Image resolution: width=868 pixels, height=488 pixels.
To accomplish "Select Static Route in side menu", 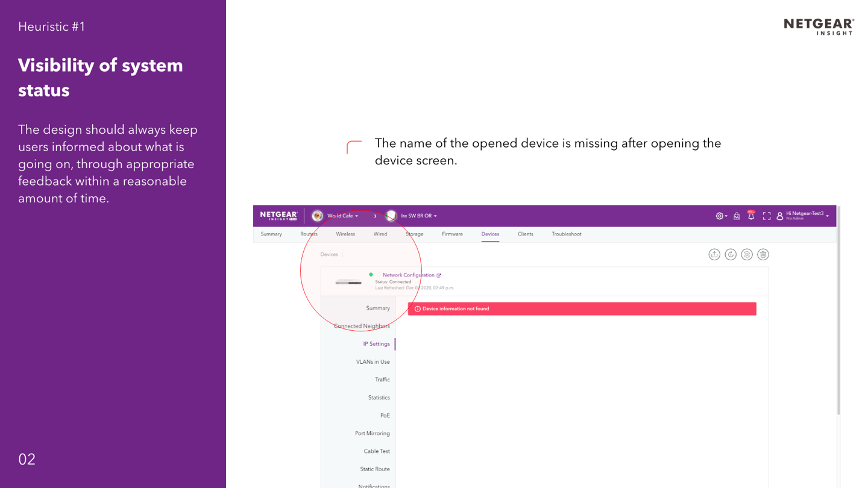I will point(375,469).
